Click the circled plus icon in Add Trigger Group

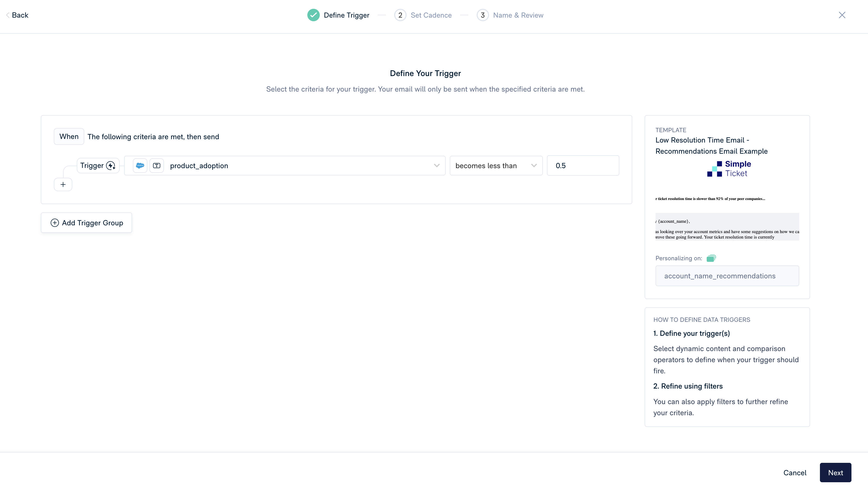coord(55,223)
